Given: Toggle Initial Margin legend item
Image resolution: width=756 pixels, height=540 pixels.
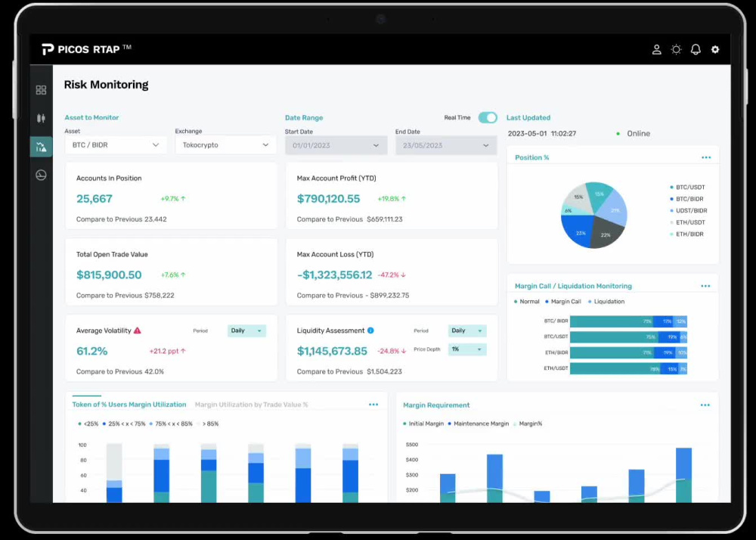Looking at the screenshot, I should (423, 424).
